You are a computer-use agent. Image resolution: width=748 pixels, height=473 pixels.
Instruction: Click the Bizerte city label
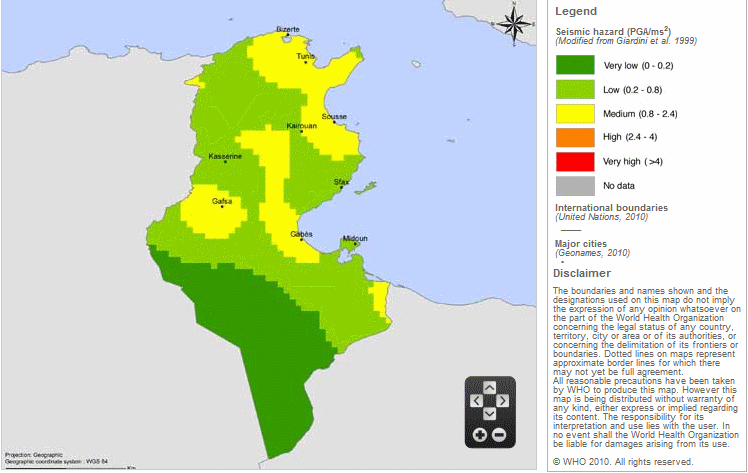(288, 30)
